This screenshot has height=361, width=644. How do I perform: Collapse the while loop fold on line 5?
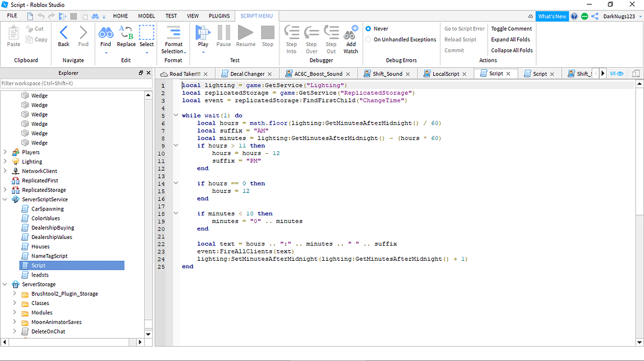pyautogui.click(x=176, y=115)
